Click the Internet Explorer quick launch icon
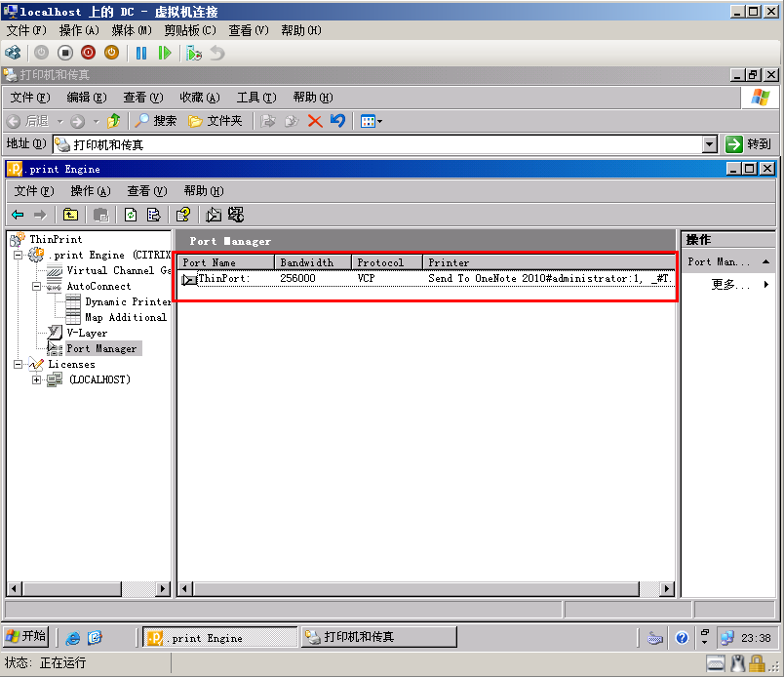The width and height of the screenshot is (784, 677). [x=73, y=637]
